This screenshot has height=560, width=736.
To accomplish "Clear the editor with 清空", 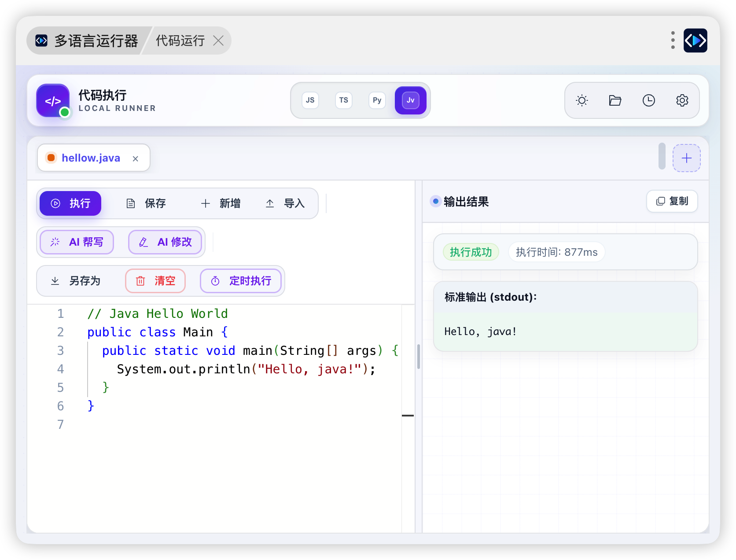I will click(155, 281).
